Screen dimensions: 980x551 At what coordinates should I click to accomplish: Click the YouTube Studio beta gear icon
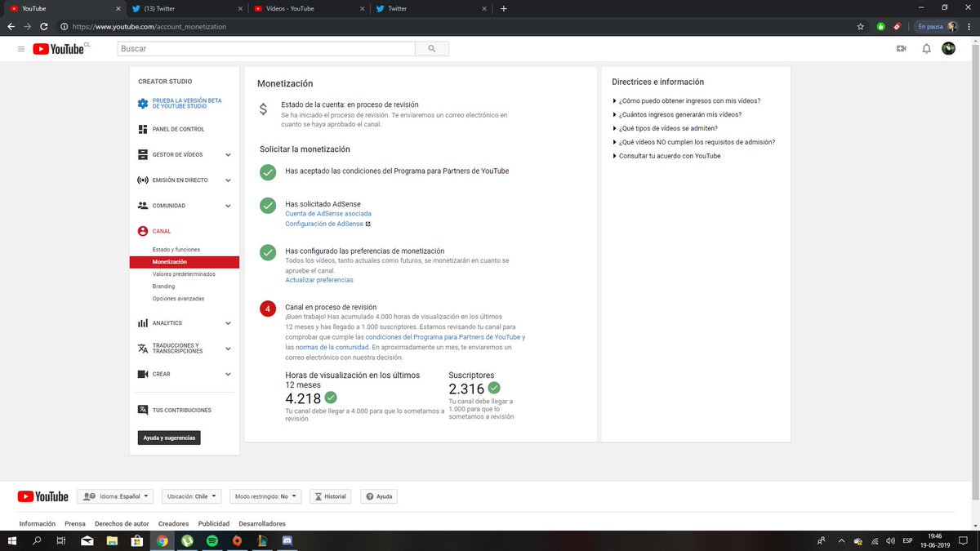click(143, 104)
